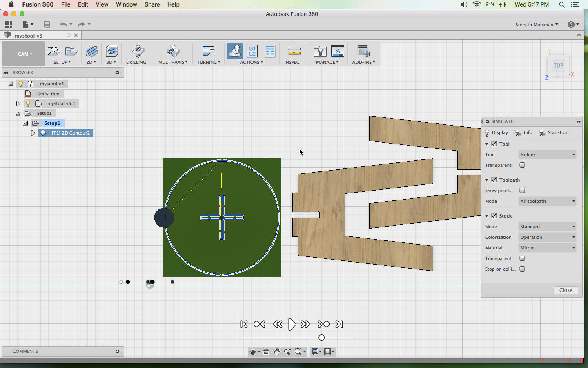Screen dimensions: 588x368
Task: Click the Wi-Fi status icon
Action: point(477,4)
